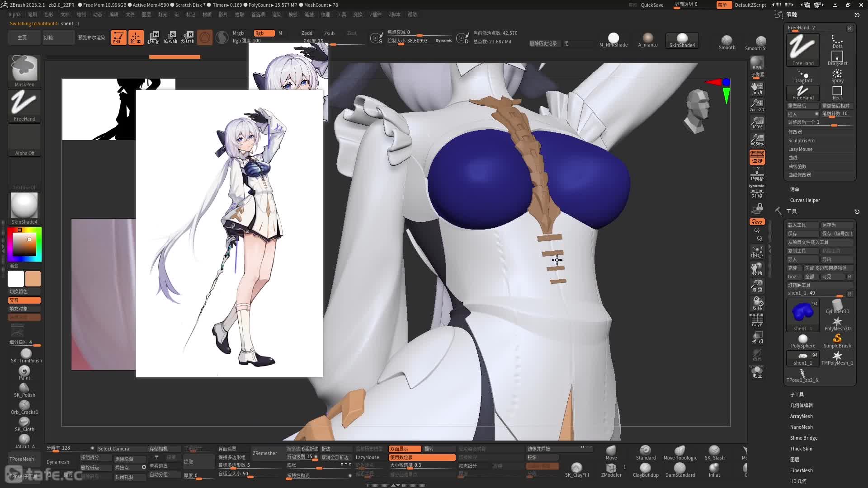868x488 pixels.
Task: Open the Z插件 plugin menu
Action: (376, 14)
